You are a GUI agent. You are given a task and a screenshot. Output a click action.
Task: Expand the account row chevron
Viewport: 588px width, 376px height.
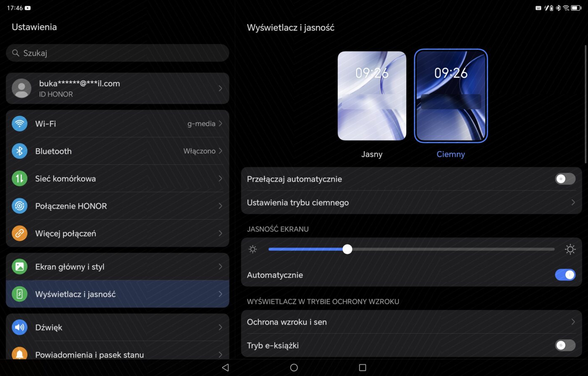tap(220, 88)
